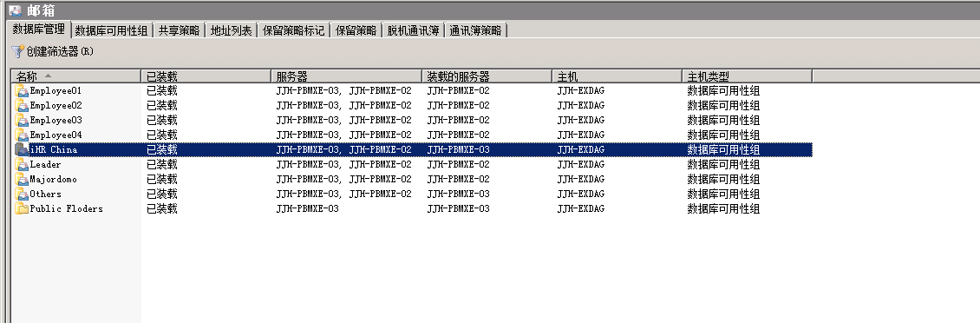Sort by the 名称 column header
The width and height of the screenshot is (980, 323).
pos(76,76)
